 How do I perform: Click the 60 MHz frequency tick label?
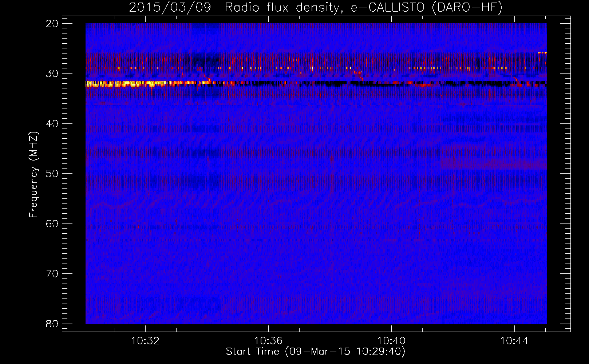(x=52, y=224)
